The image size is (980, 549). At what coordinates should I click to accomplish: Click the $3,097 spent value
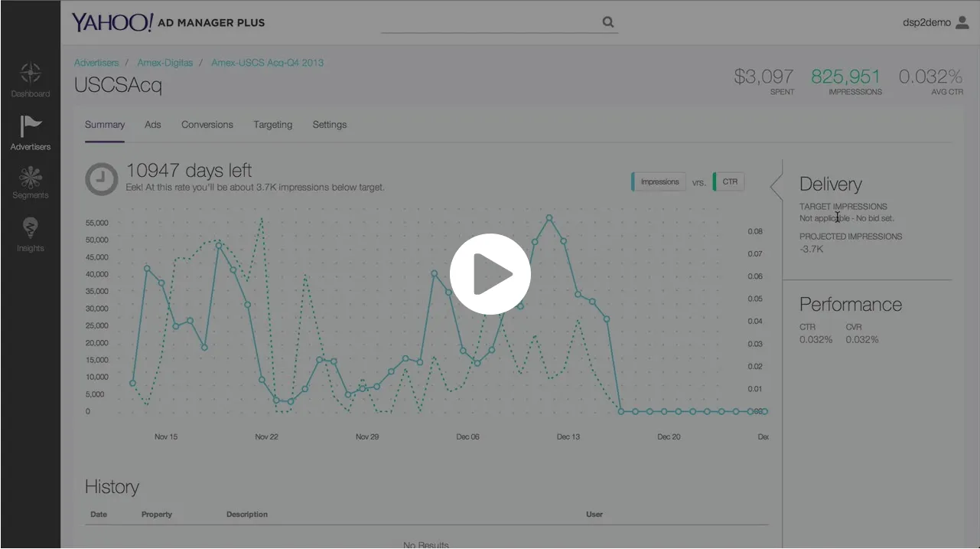pyautogui.click(x=763, y=77)
